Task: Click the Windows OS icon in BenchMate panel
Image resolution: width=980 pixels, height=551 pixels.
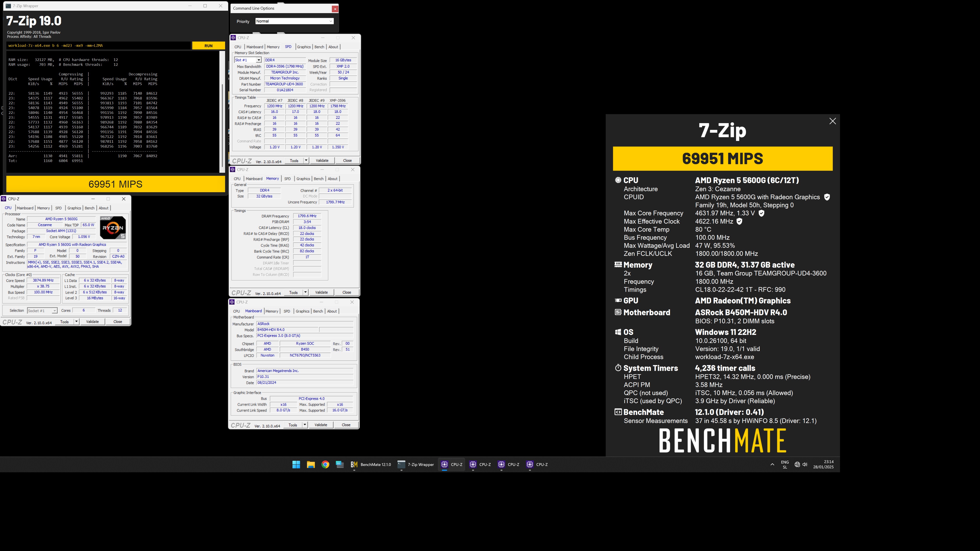Action: 618,332
